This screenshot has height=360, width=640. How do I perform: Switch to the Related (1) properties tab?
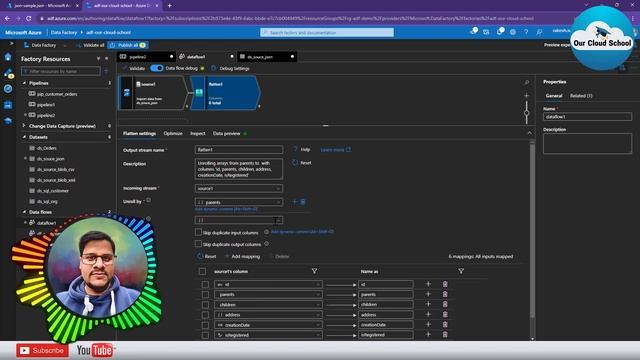coord(581,96)
